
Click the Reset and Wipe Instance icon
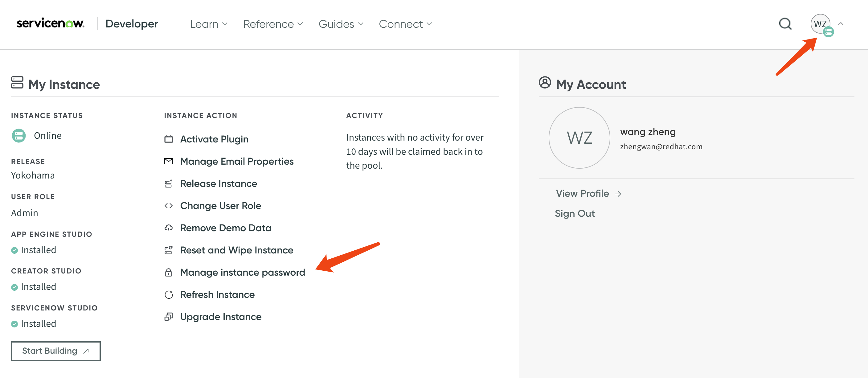point(169,250)
